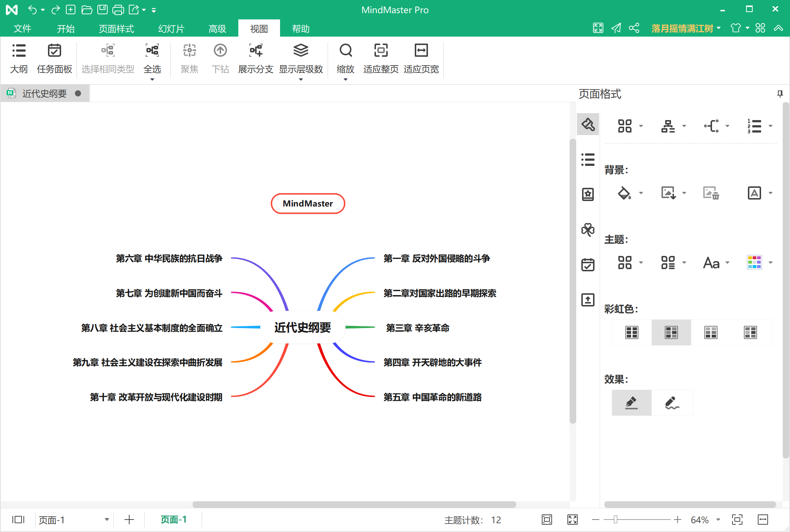Image resolution: width=790 pixels, height=532 pixels.
Task: Expand quick access toolbar customize arrow
Action: pyautogui.click(x=154, y=10)
